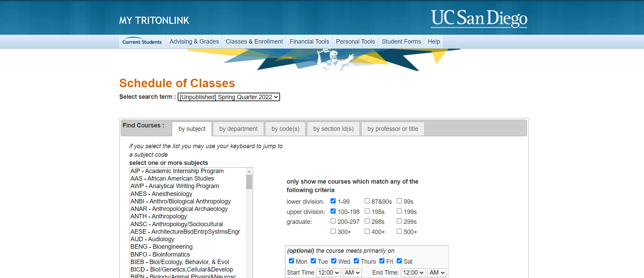Switch to the by professor or title tab
The image size is (644, 278).
[x=393, y=129]
